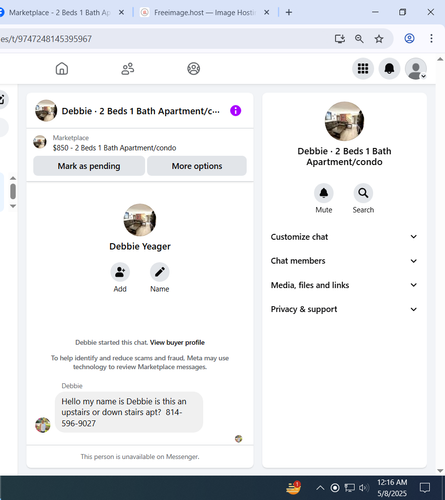Open the Chrome profile icon

point(409,39)
